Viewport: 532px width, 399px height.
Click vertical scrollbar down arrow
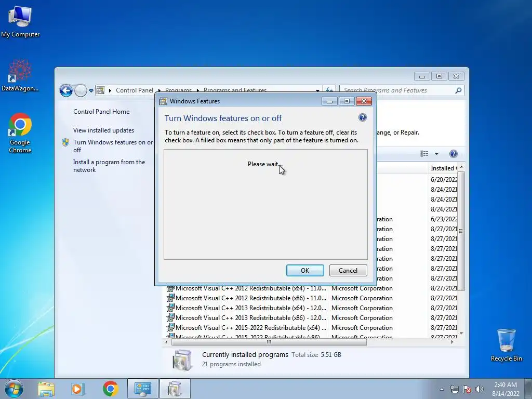[461, 334]
